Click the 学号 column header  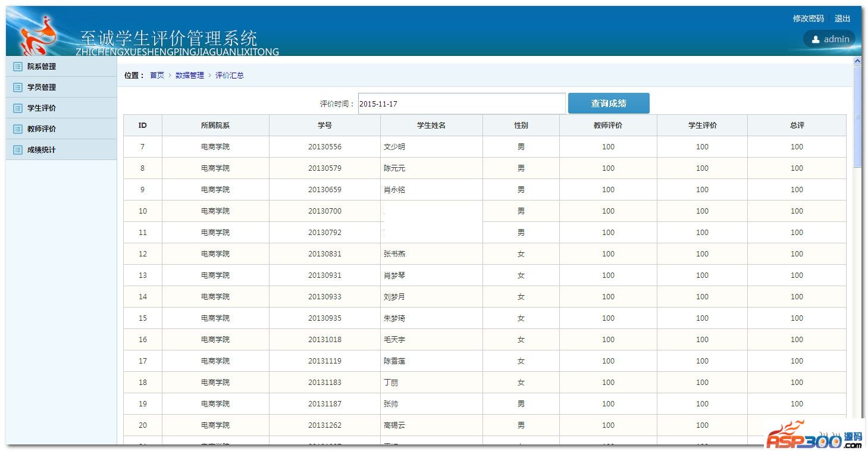pyautogui.click(x=324, y=126)
